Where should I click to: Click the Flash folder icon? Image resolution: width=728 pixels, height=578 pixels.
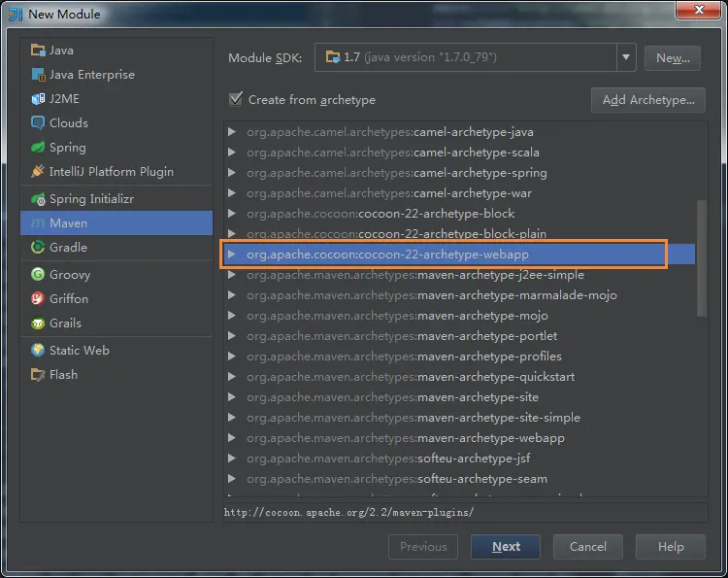click(x=38, y=375)
